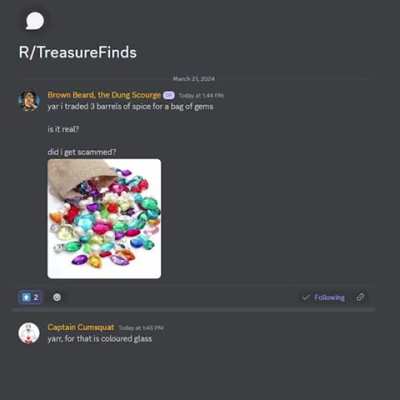Toggle the upvote reaction showing 2
This screenshot has width=400, height=400.
point(30,297)
